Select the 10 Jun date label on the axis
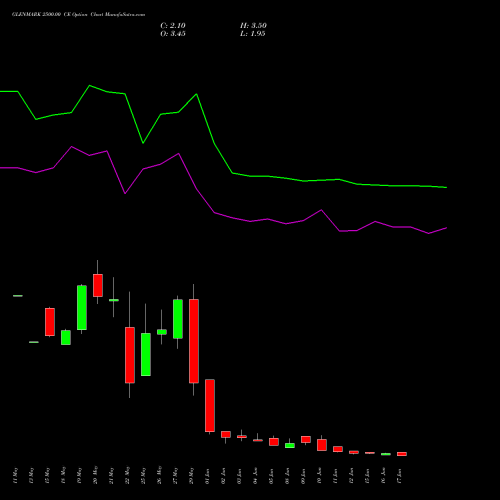 pyautogui.click(x=319, y=476)
